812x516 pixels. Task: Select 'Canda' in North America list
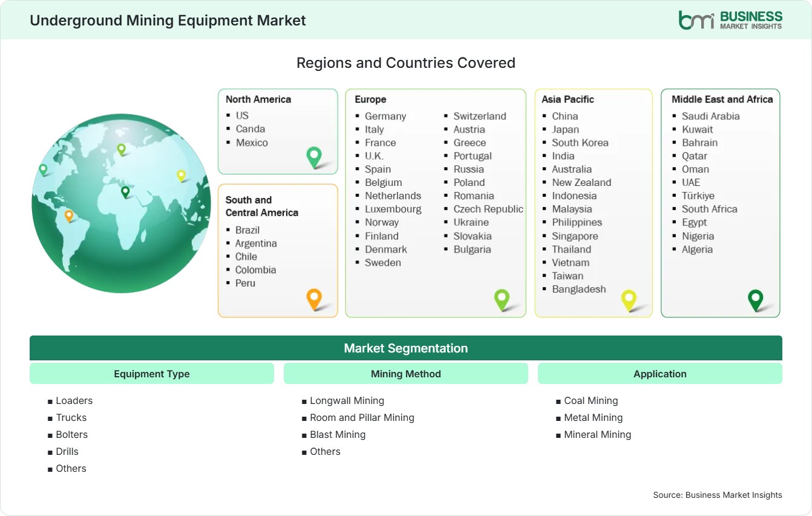[250, 128]
